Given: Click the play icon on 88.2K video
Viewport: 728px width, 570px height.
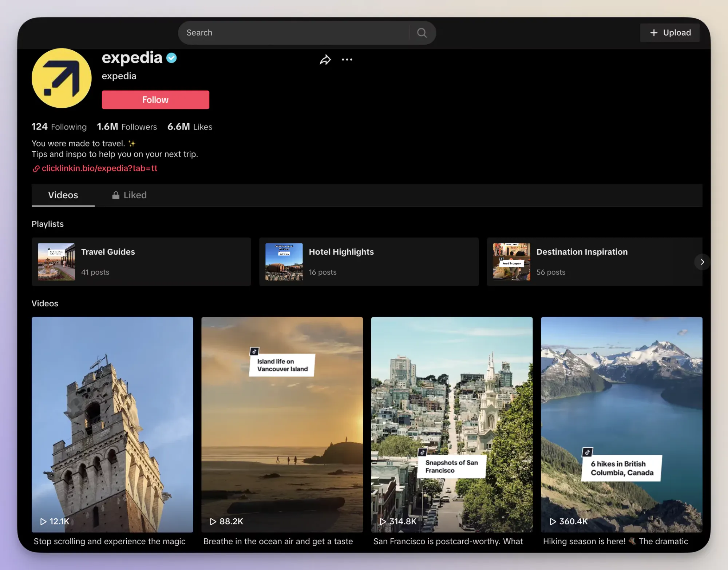Looking at the screenshot, I should pos(213,521).
